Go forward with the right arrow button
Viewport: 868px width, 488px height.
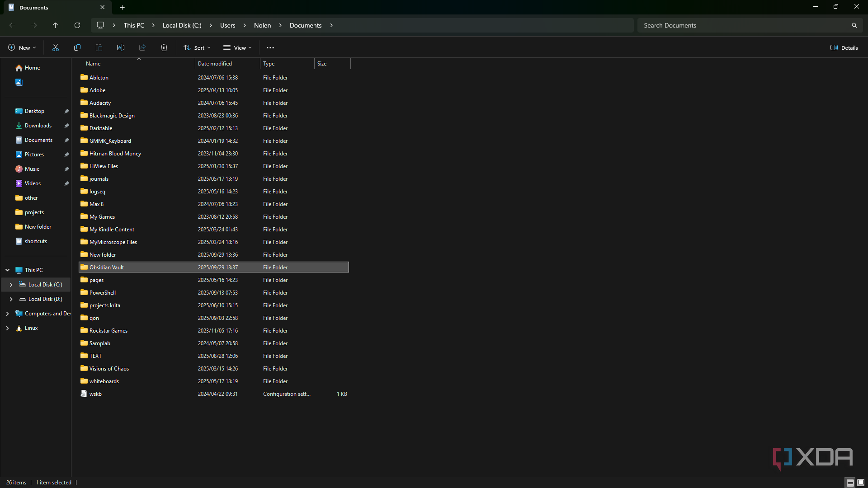34,25
